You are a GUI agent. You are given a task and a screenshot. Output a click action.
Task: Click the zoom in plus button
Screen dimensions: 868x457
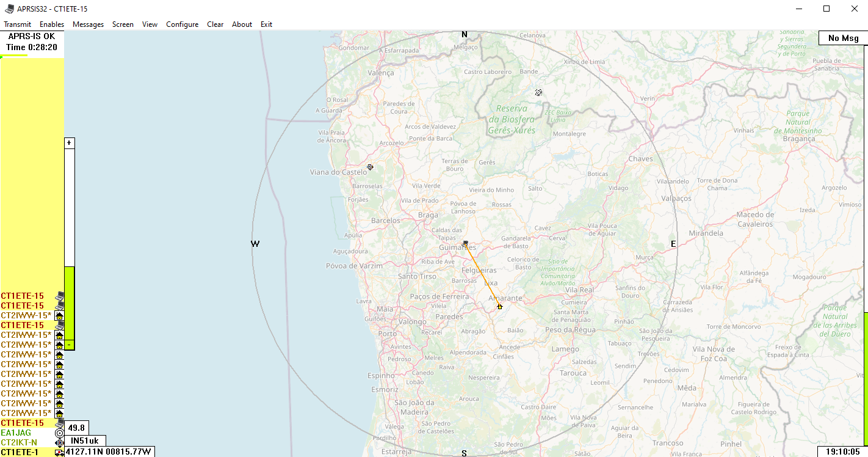[x=69, y=143]
